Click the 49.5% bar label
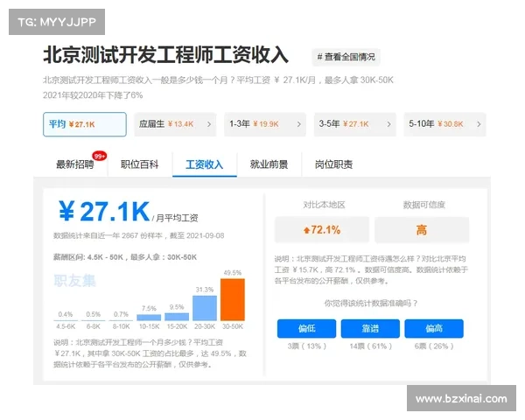 233,273
